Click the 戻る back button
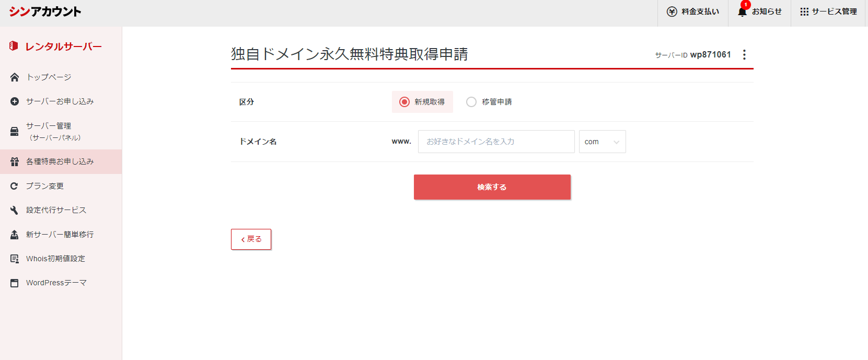868x360 pixels. point(251,239)
